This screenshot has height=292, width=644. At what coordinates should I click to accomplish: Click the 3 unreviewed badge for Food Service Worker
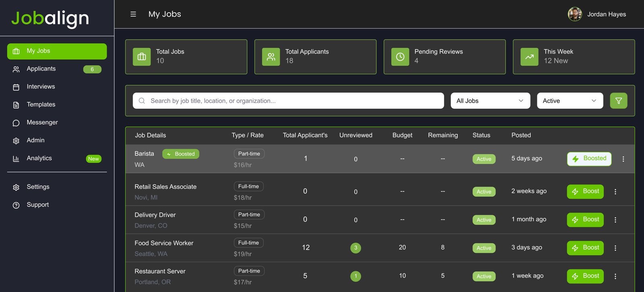click(355, 248)
